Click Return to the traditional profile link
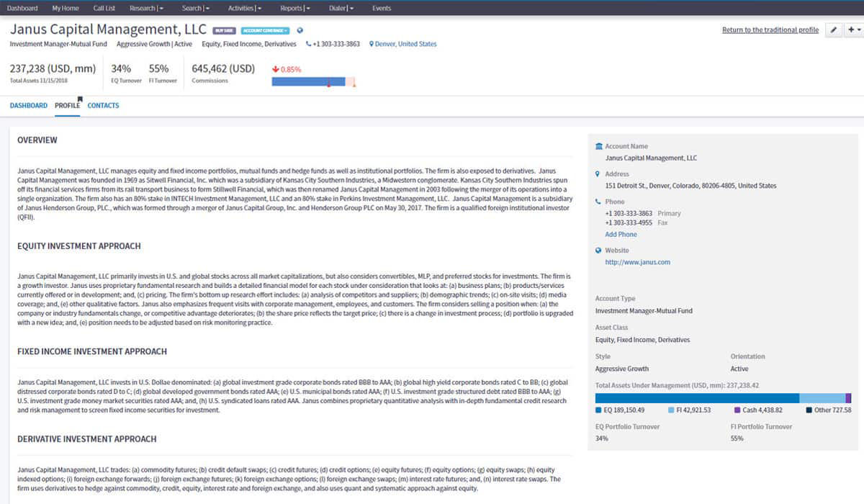The image size is (864, 504). tap(770, 30)
